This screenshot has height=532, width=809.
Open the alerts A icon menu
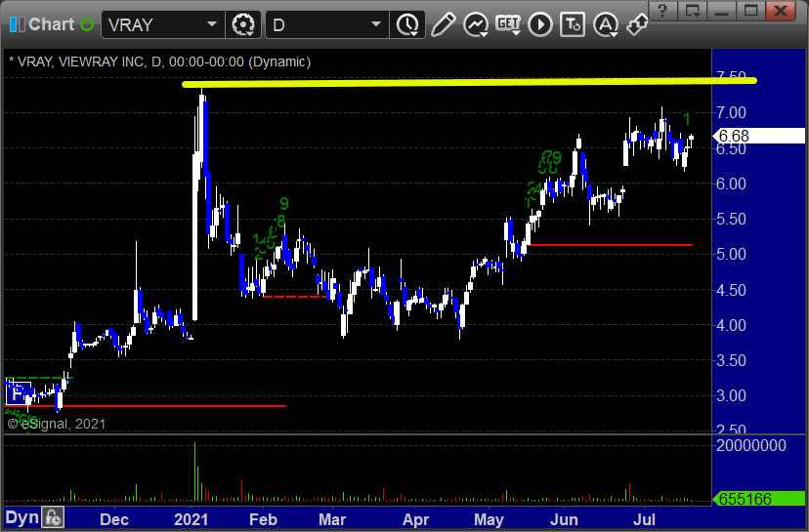605,24
